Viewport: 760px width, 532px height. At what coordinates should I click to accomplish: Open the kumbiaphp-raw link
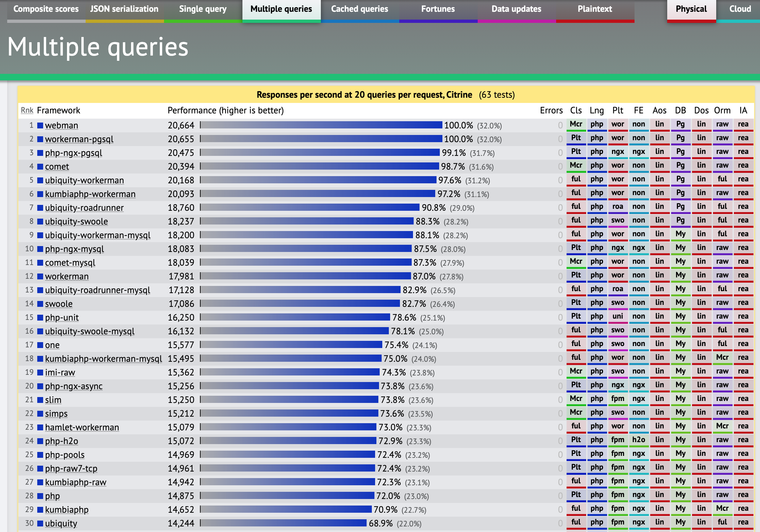click(x=76, y=483)
